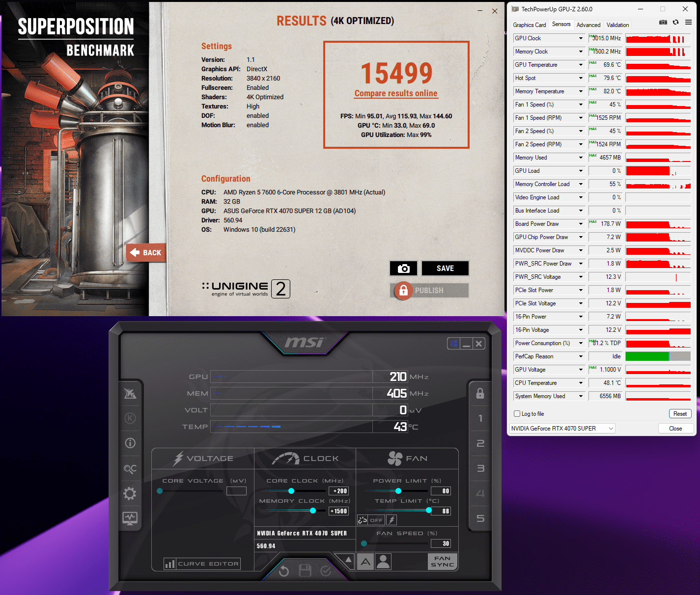Enable auto fan mode with A icon
This screenshot has width=700, height=595.
365,562
